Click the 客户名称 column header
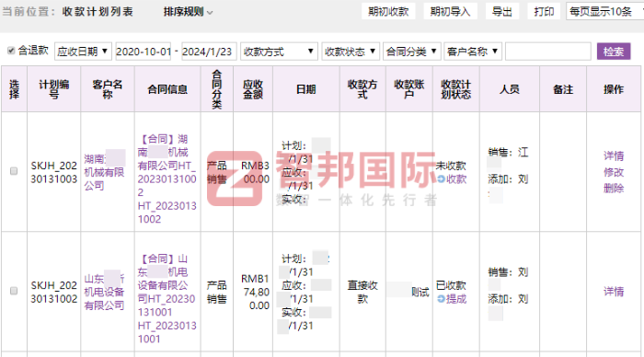 click(x=108, y=89)
